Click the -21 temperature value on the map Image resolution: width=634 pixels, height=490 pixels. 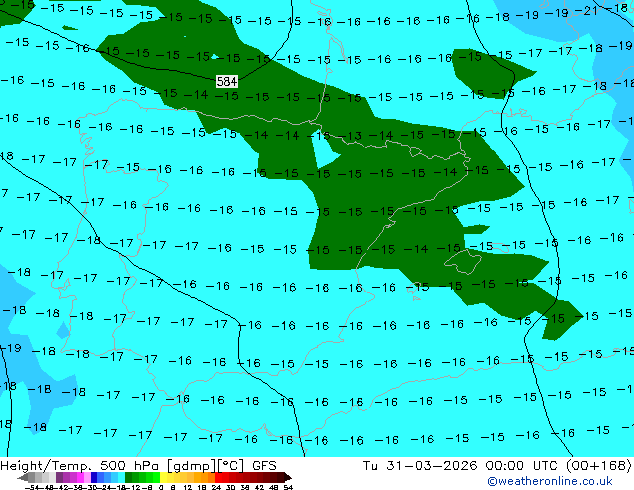click(586, 11)
